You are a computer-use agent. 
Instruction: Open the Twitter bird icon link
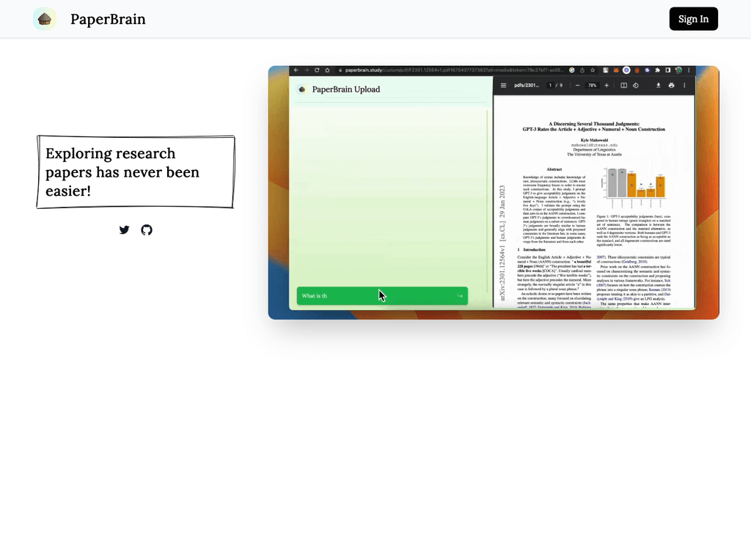click(x=124, y=229)
